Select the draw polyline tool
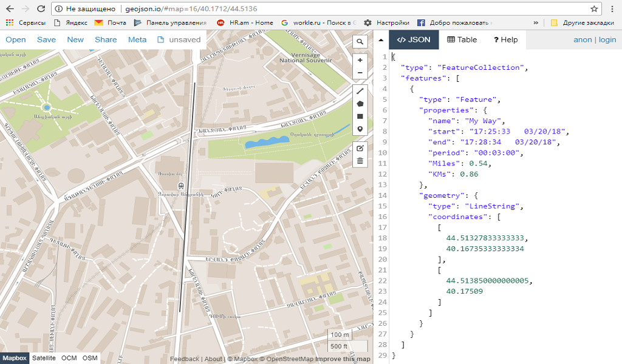This screenshot has width=622, height=364. click(360, 91)
